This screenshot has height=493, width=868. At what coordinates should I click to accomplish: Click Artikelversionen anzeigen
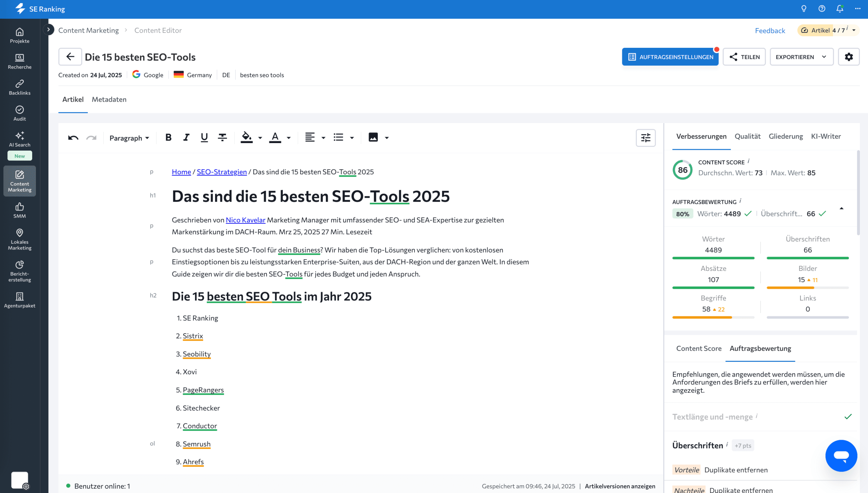point(620,486)
